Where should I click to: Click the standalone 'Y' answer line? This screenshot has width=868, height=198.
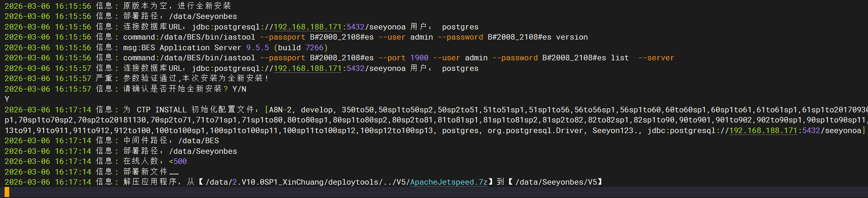coord(7,99)
